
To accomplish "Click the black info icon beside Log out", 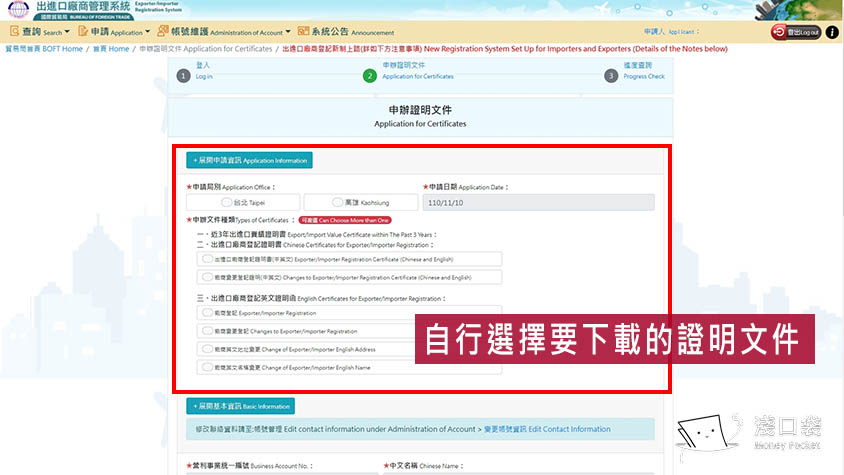I will coord(832,32).
